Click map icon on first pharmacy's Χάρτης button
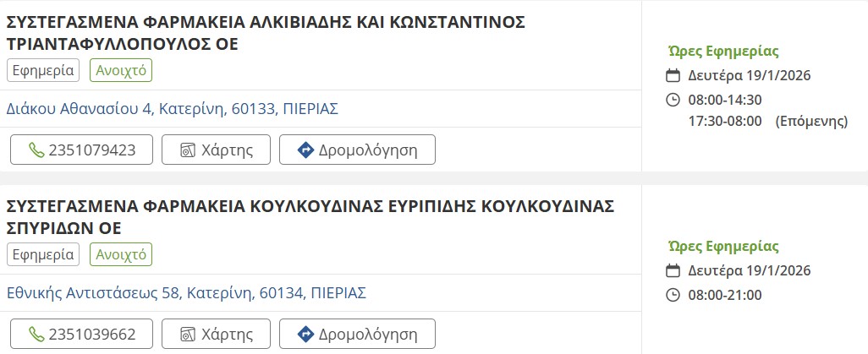Image resolution: width=868 pixels, height=354 pixels. point(189,150)
